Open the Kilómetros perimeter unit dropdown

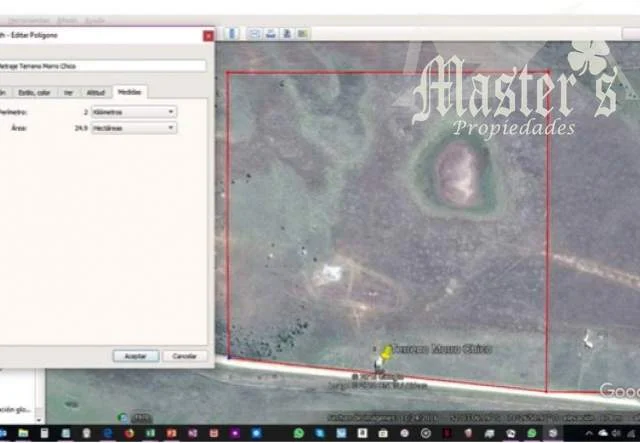[x=134, y=112]
